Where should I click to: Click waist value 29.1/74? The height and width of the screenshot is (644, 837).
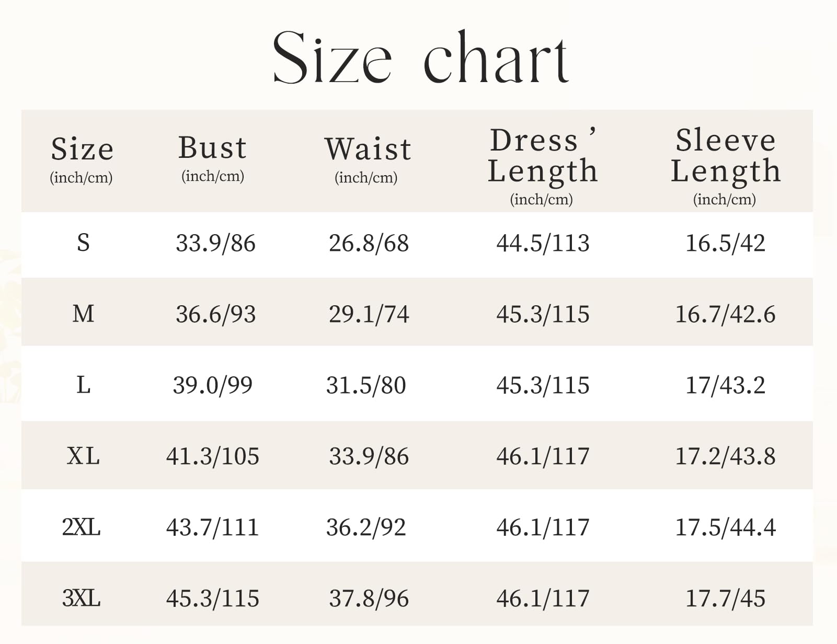click(369, 314)
